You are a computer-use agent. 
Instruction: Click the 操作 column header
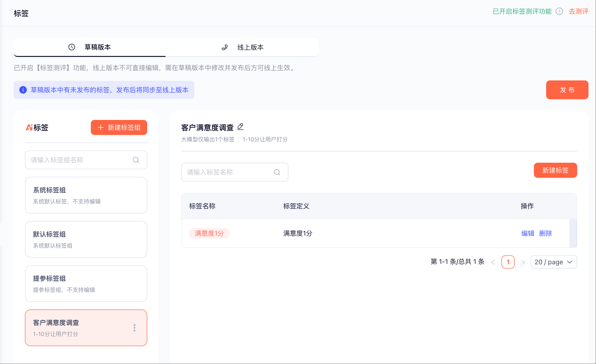click(527, 206)
